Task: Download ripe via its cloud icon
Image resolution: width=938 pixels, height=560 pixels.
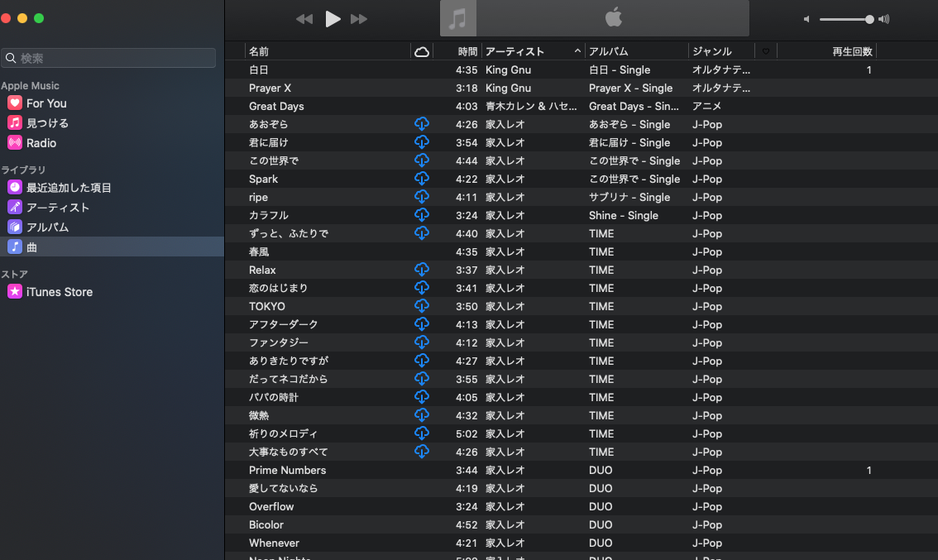Action: pyautogui.click(x=422, y=197)
